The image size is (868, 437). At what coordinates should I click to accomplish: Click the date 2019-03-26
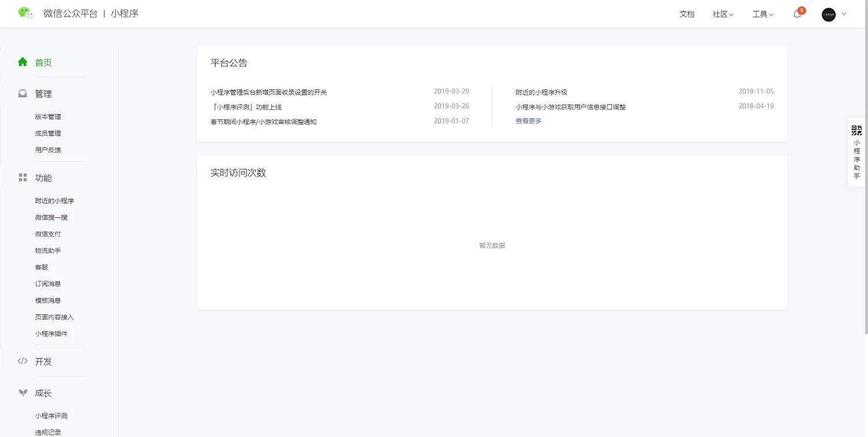click(x=451, y=106)
